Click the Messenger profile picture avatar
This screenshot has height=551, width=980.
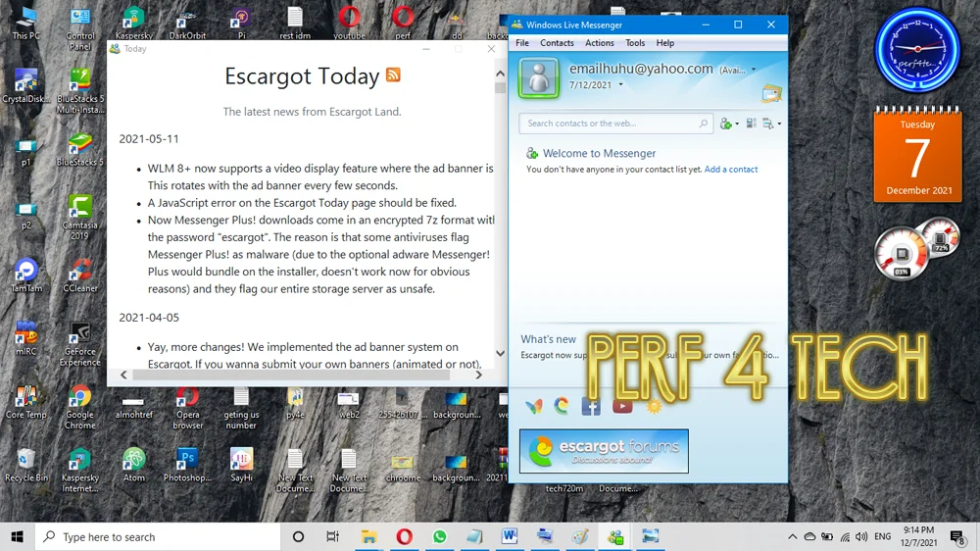pos(539,78)
